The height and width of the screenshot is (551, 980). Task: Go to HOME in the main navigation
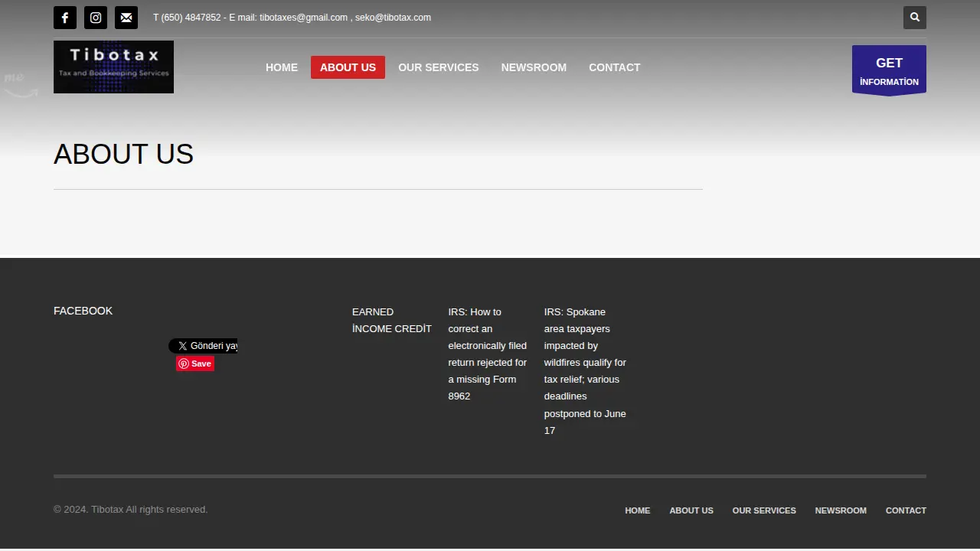click(x=282, y=67)
